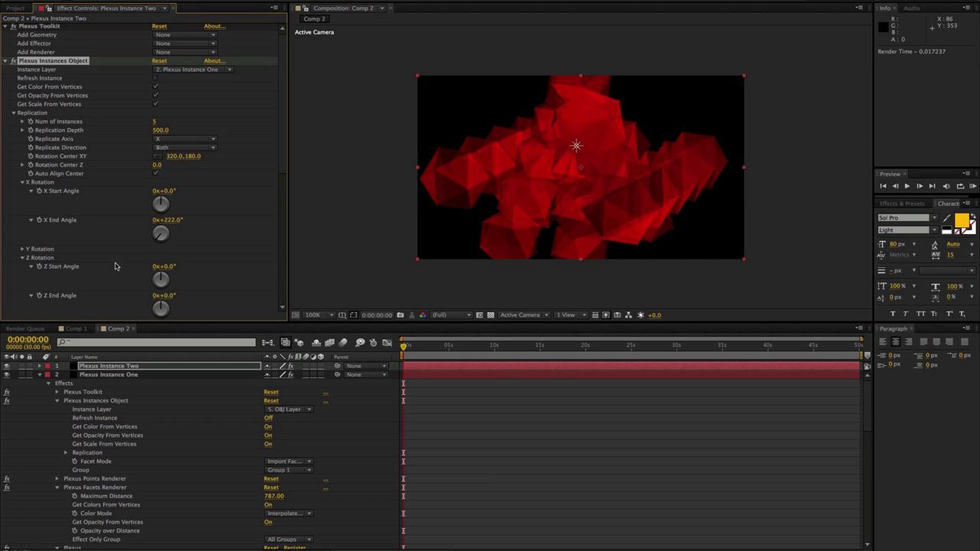Click the Brainstorm icon in timeline toolbar

coord(360,342)
